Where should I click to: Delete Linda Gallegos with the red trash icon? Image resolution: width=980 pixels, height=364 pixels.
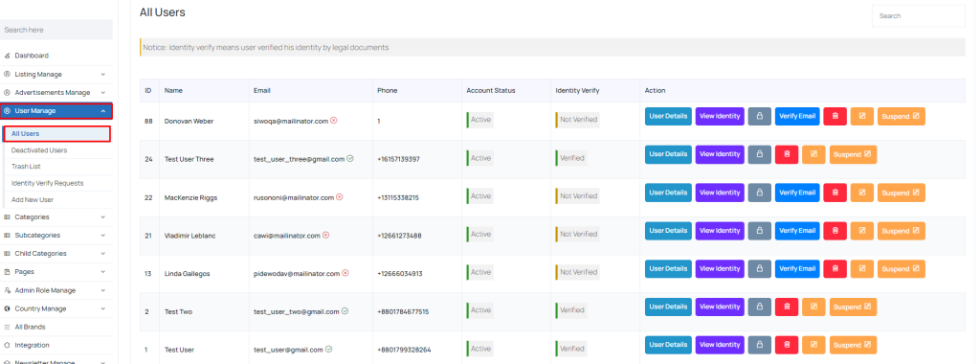point(835,269)
